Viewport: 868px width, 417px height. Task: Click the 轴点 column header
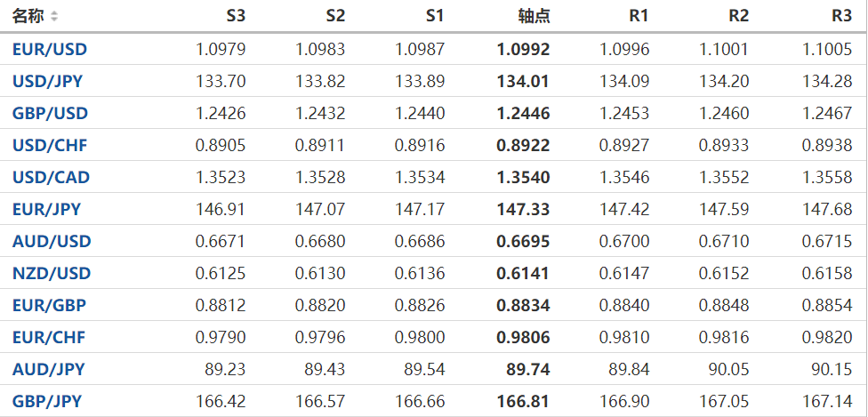coord(534,16)
